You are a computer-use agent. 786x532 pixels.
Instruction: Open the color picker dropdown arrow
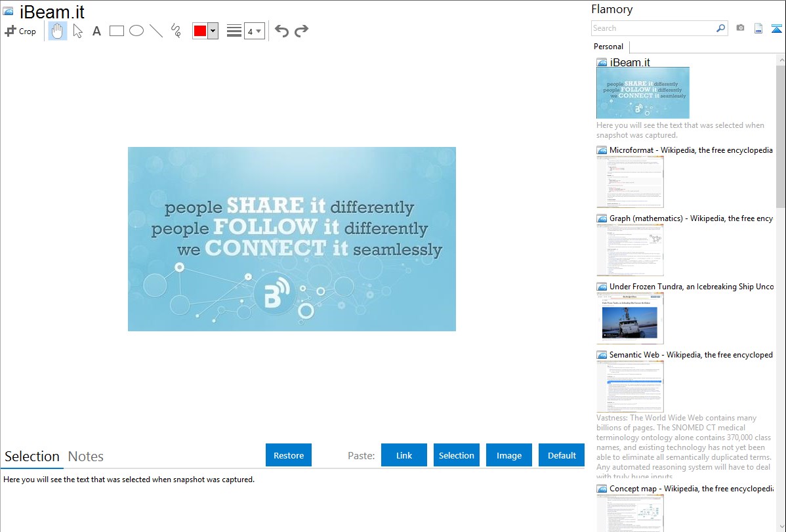pyautogui.click(x=213, y=31)
